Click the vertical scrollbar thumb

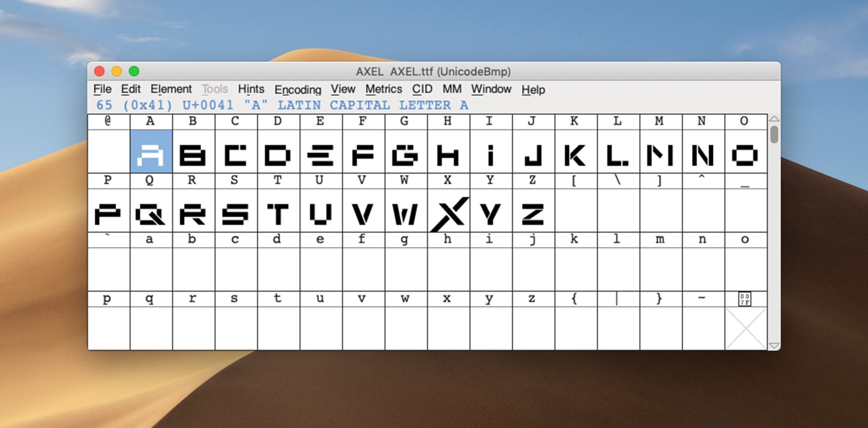(x=774, y=134)
